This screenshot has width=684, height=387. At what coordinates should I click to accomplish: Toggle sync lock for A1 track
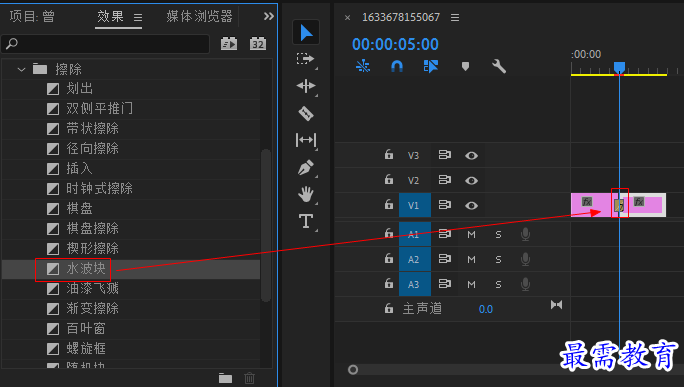(x=445, y=234)
